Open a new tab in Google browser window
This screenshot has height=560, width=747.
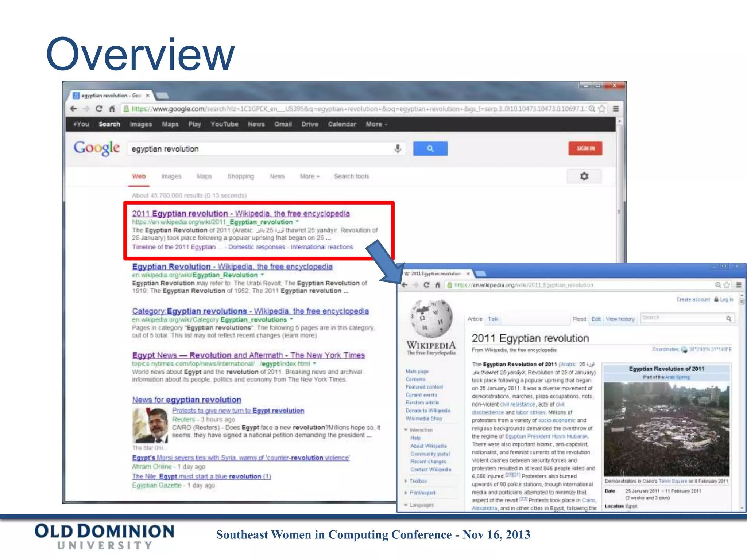pos(162,96)
